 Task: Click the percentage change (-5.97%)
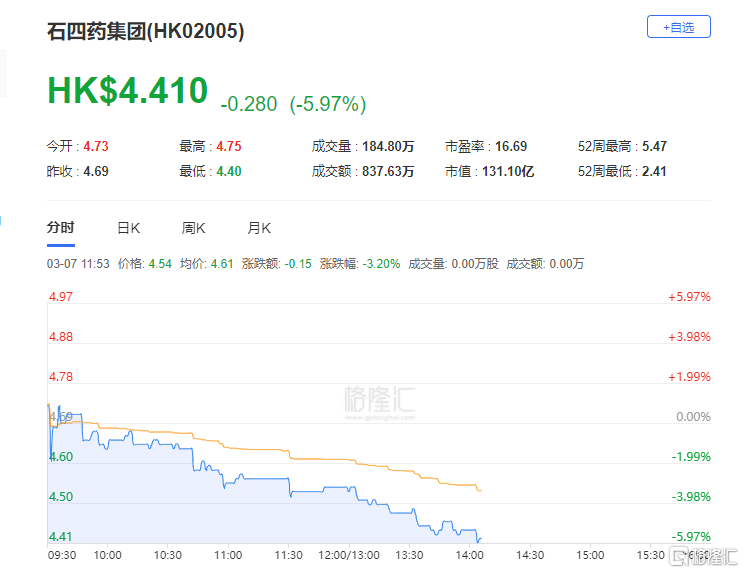point(328,104)
